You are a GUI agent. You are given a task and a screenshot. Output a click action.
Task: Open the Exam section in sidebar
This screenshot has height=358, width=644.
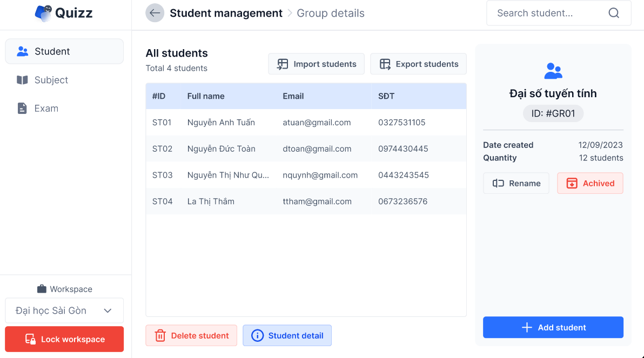point(46,108)
